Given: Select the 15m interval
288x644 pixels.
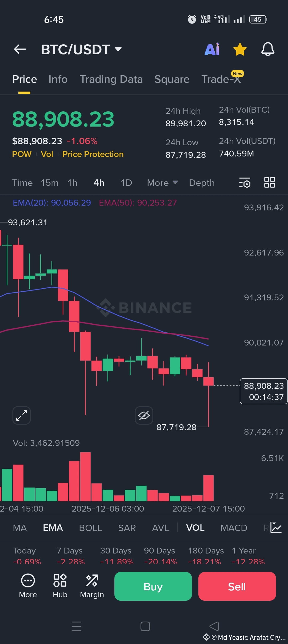Looking at the screenshot, I should click(50, 183).
